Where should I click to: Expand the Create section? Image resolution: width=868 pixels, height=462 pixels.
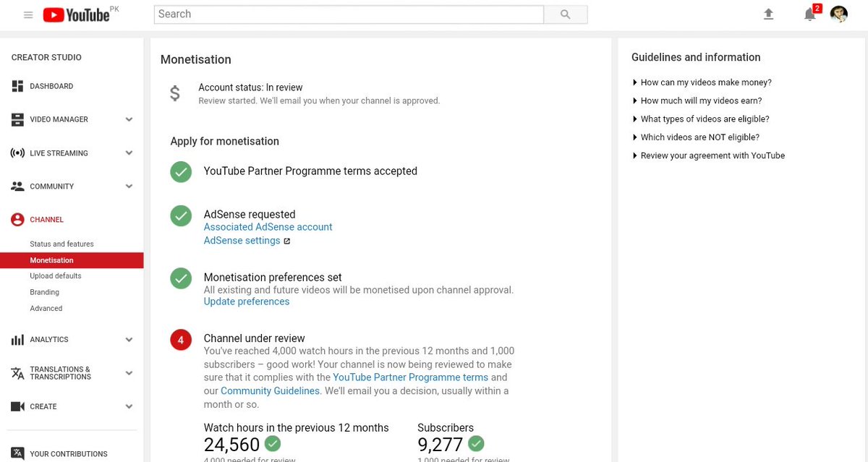point(129,406)
